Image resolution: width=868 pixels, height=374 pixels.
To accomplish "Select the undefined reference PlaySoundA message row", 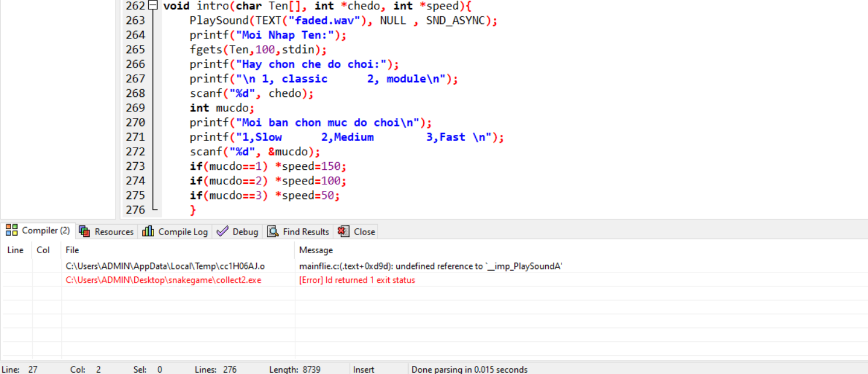I will tap(430, 266).
